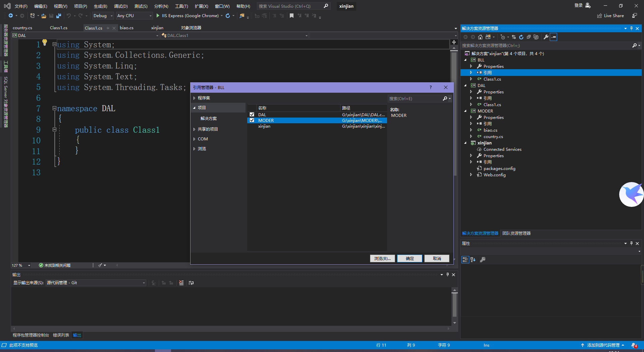Uncheck the MODER project reference checkbox
The width and height of the screenshot is (644, 352).
252,120
